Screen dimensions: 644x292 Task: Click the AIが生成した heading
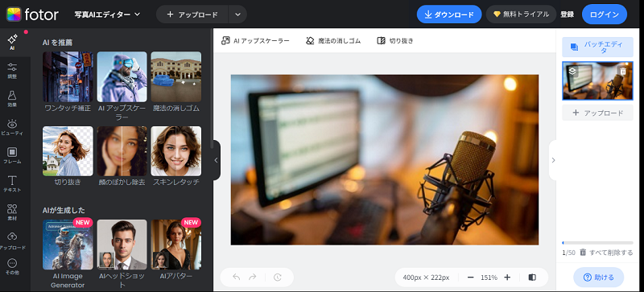click(x=64, y=210)
